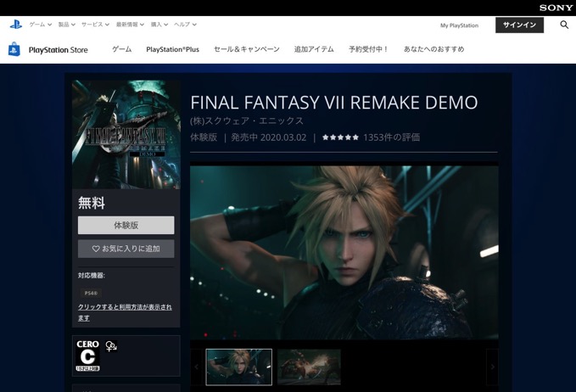Click the content descriptor icon beside CERO
Screen dimensions: 576x392
111,346
